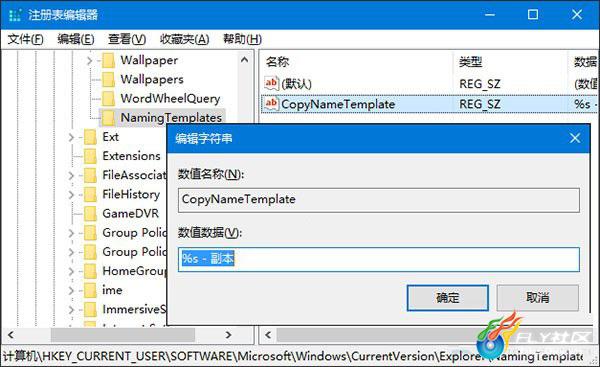Expand the HomeGroup tree node

click(71, 271)
